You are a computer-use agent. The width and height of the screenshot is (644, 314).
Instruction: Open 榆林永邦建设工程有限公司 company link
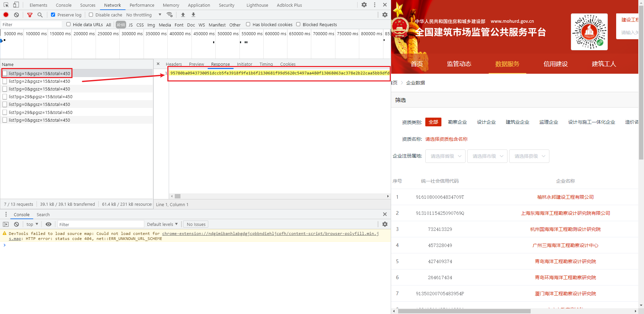[x=566, y=197]
